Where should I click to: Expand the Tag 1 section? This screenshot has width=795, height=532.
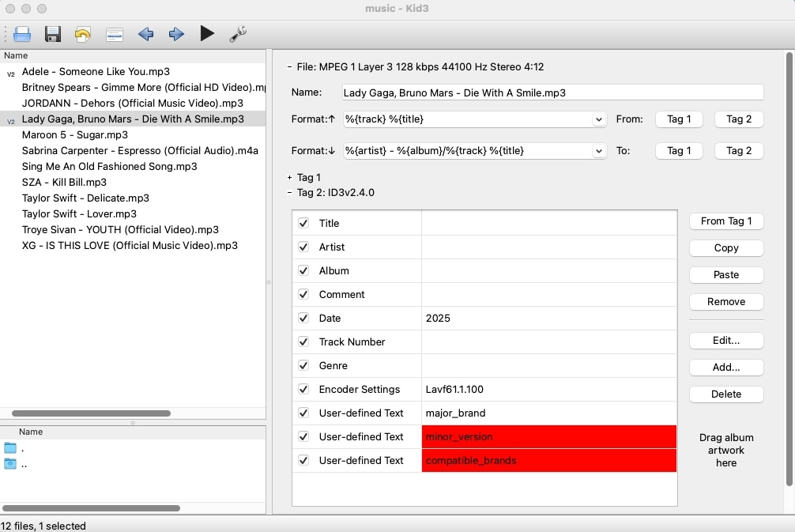289,178
